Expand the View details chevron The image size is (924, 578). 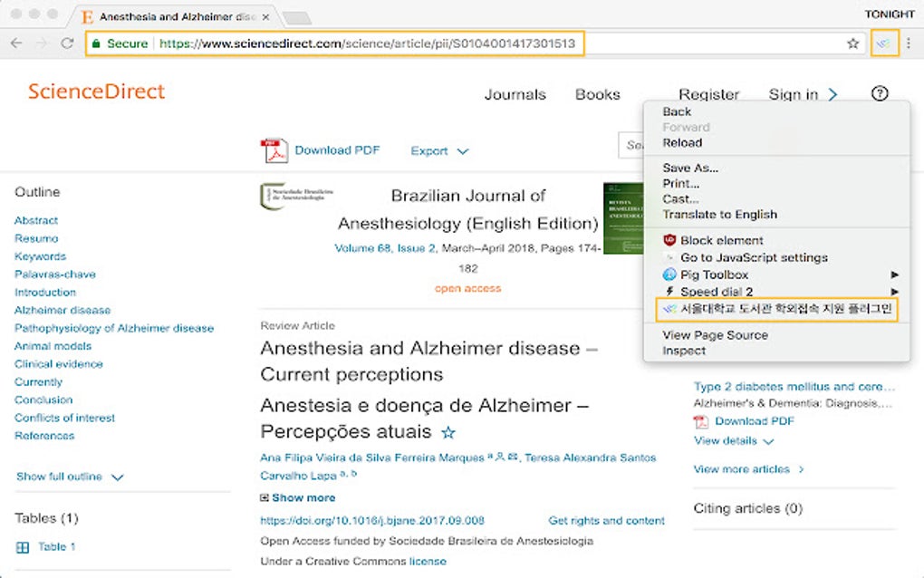click(734, 441)
